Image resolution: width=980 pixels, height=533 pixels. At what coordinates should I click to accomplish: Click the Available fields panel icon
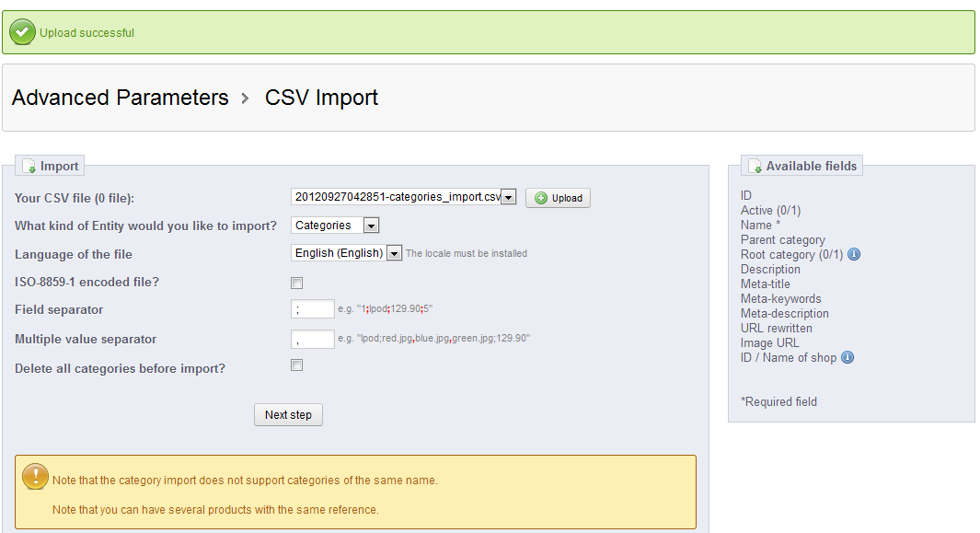coord(755,167)
